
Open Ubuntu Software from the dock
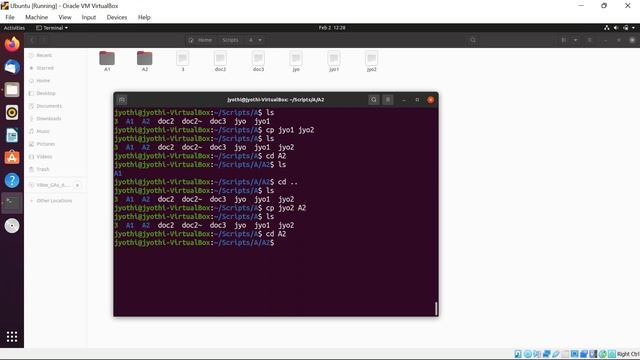[x=12, y=158]
